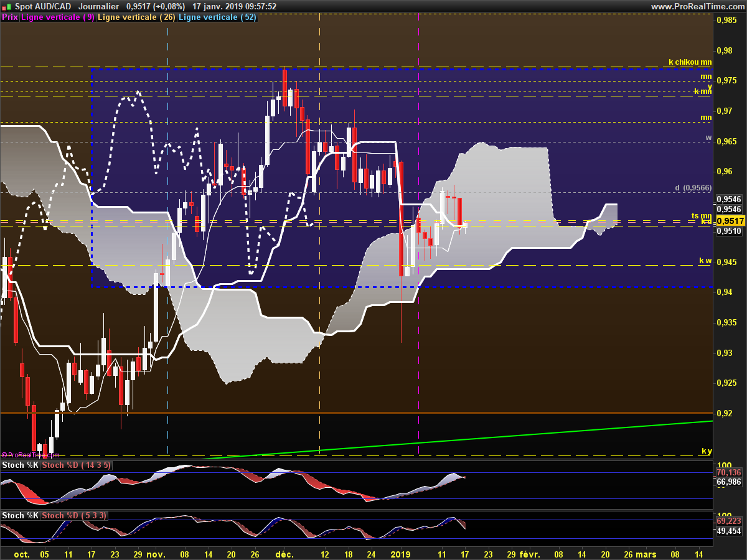Image resolution: width=747 pixels, height=560 pixels.
Task: Click the Stoch %K label above Stoch (5 3 3) panel
Action: (20, 515)
